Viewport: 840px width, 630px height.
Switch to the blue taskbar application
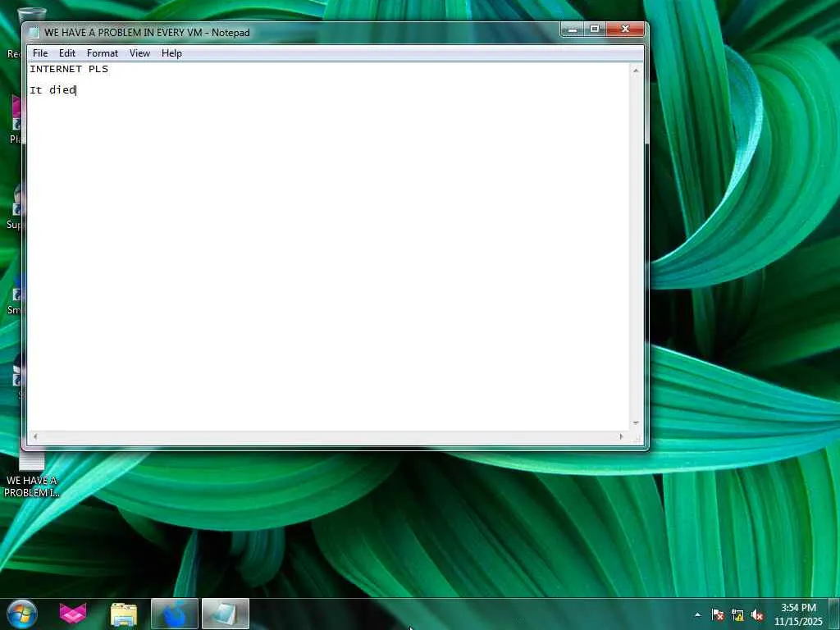[175, 614]
